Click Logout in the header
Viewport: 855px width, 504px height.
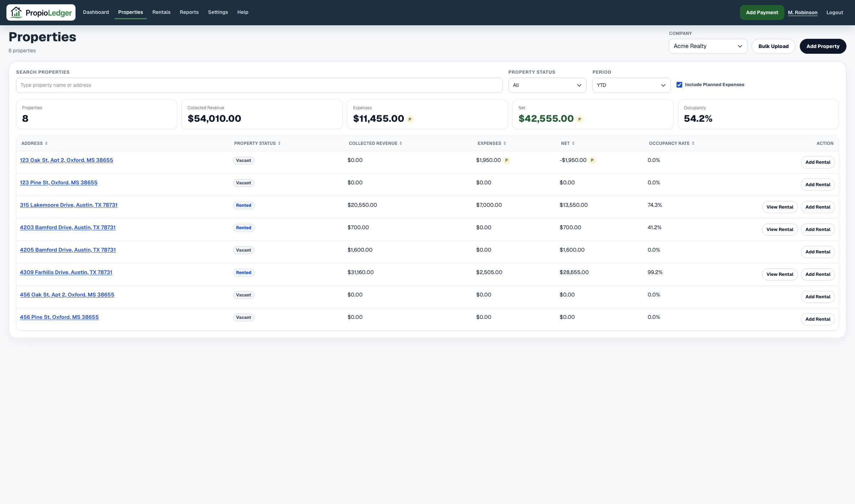835,12
